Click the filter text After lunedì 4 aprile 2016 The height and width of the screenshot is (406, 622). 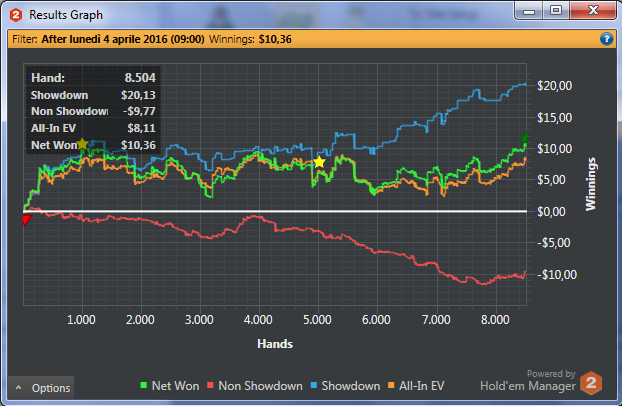123,39
